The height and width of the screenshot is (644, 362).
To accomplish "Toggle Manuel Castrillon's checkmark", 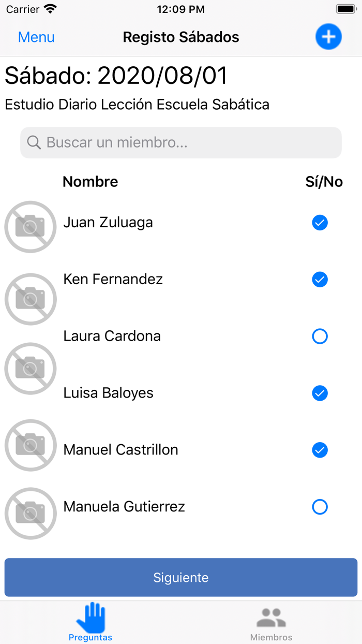I will [x=320, y=450].
